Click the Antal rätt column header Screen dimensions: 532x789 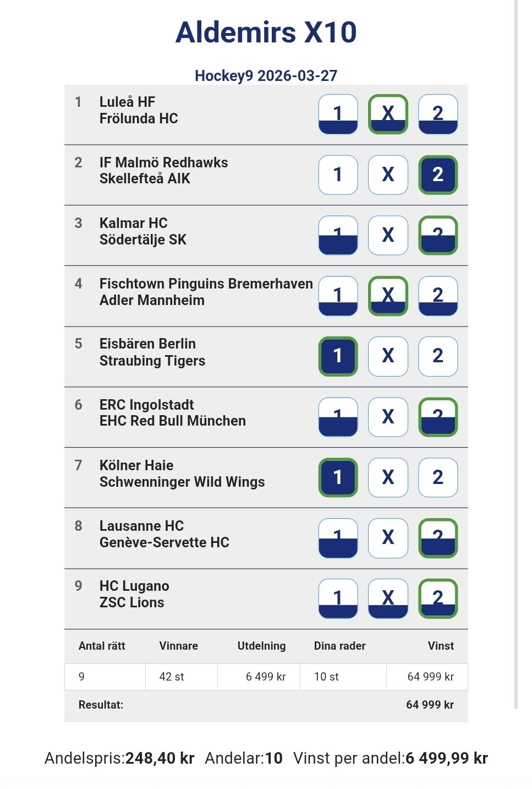pyautogui.click(x=102, y=646)
